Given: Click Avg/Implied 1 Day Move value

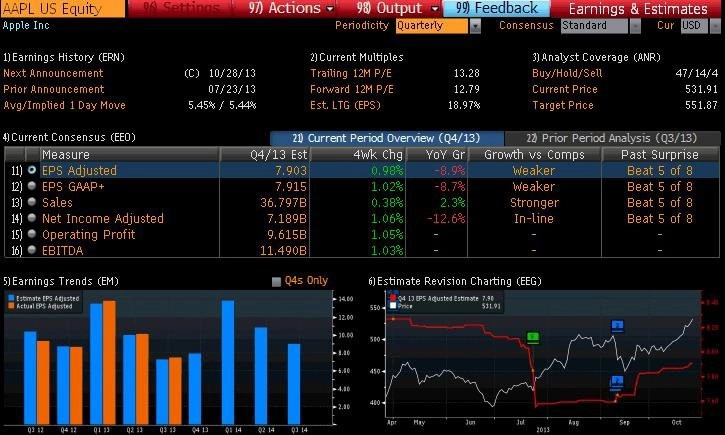Looking at the screenshot, I should pos(222,105).
